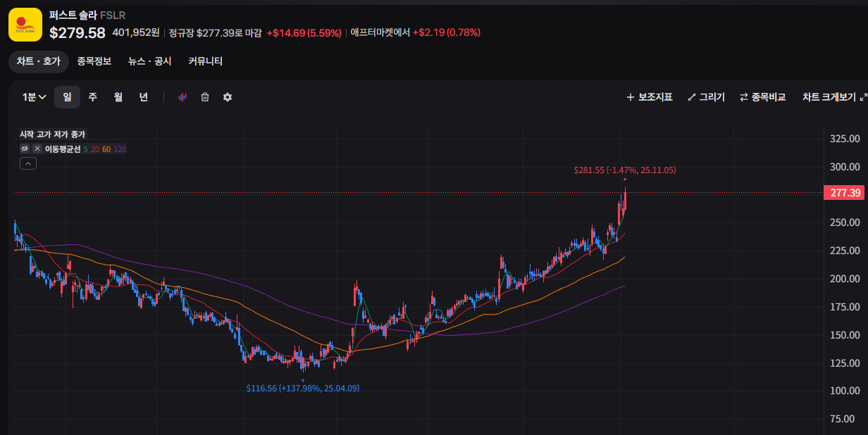This screenshot has width=868, height=435.
Task: Select the 주 (weekly) timeframe
Action: coord(93,97)
